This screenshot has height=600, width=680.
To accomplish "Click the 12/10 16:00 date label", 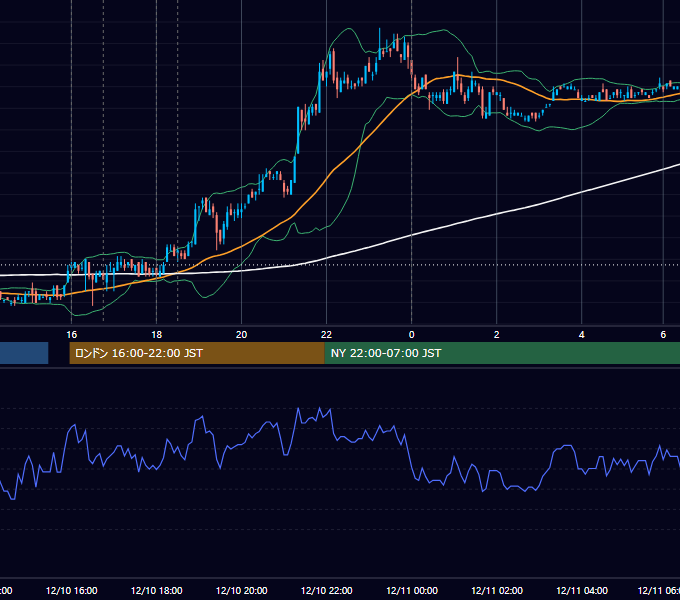I will click(72, 590).
